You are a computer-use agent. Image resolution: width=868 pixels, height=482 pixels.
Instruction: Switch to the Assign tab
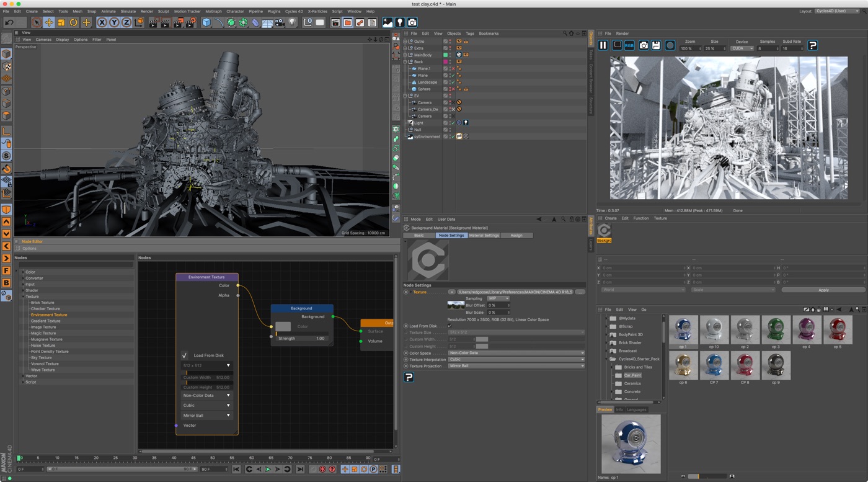[x=516, y=236]
